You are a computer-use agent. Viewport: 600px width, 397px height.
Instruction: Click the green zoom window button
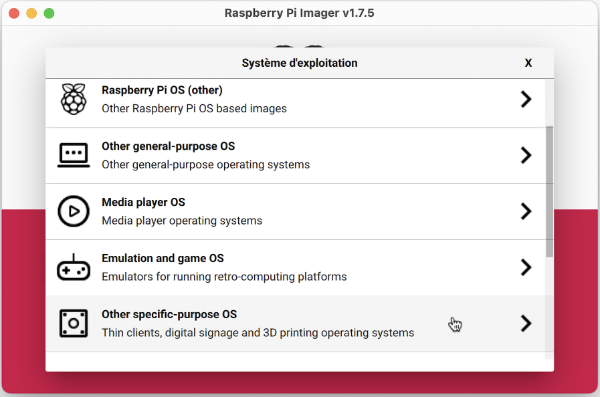pyautogui.click(x=49, y=13)
